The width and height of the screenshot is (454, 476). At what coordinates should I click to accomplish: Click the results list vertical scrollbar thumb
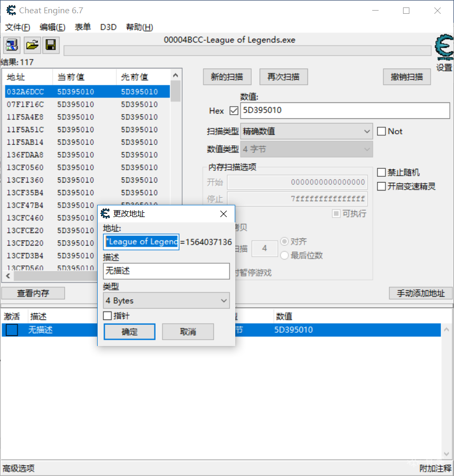[176, 91]
